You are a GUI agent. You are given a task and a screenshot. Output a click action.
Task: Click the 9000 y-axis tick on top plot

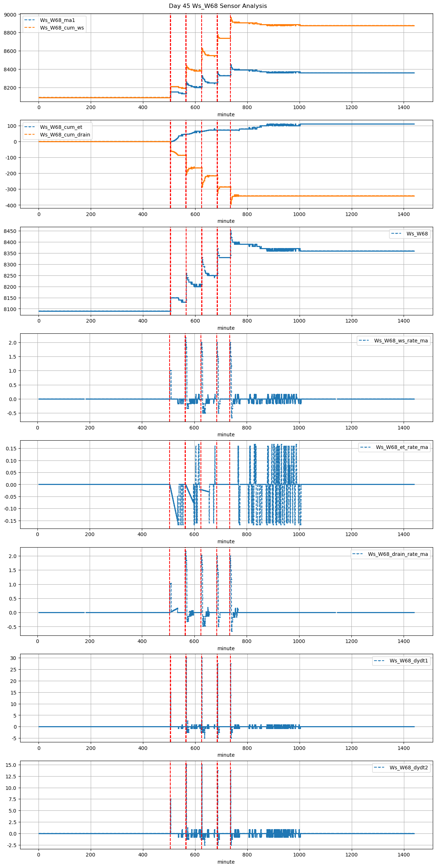(10, 15)
